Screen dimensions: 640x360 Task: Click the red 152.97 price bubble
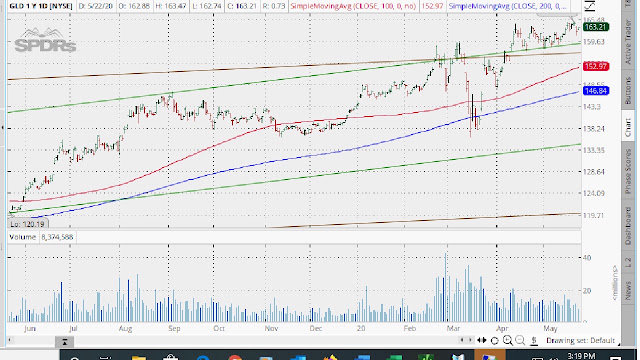click(x=596, y=66)
